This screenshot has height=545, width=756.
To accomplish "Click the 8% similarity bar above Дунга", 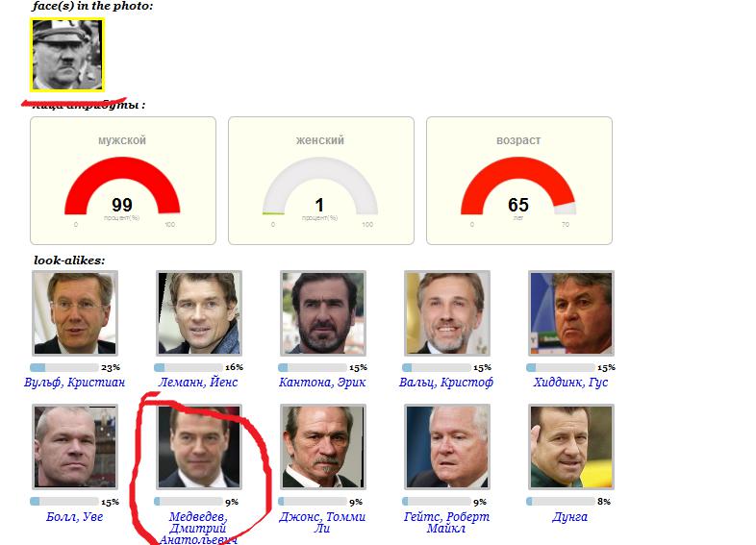I will click(x=560, y=502).
